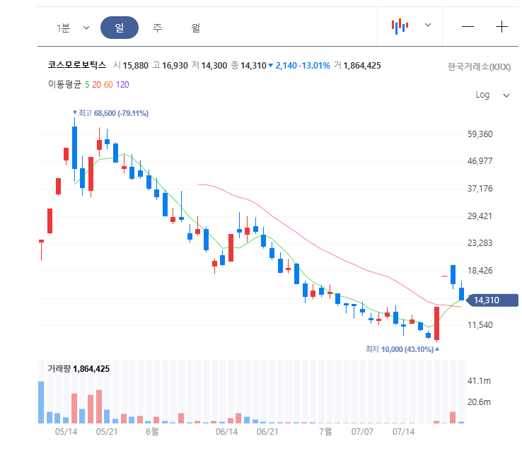522x451 pixels.
Task: Open the 1분 minute interval dropdown
Action: (x=73, y=28)
